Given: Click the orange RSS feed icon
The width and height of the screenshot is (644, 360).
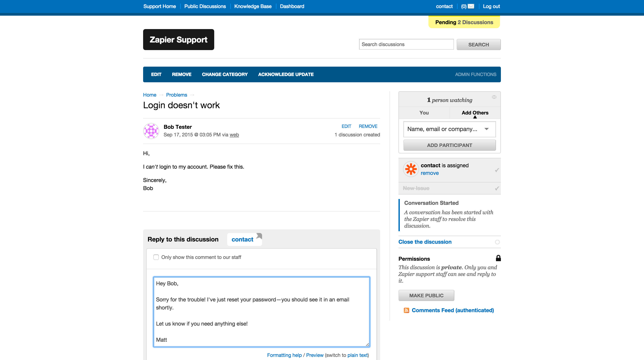Looking at the screenshot, I should 406,310.
